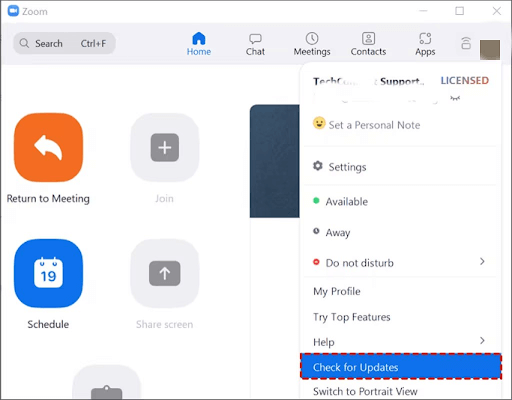Open the Meetings clock icon
Viewport: 512px width, 400px height.
click(312, 39)
